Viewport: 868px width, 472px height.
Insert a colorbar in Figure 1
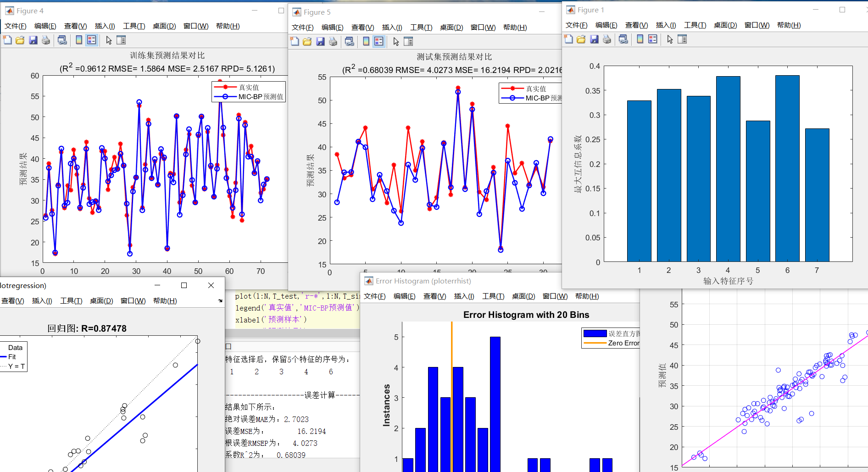point(639,39)
